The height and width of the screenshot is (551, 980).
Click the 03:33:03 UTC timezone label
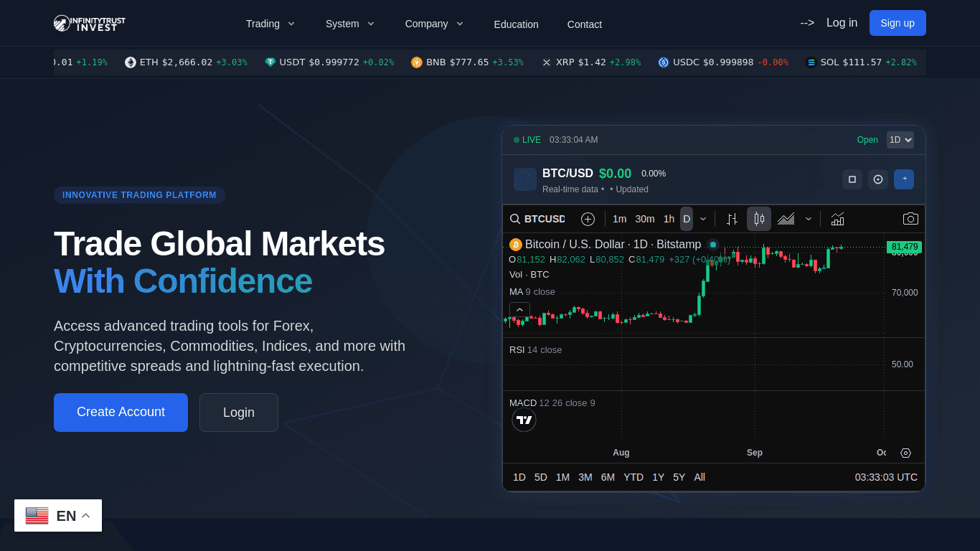pyautogui.click(x=886, y=477)
